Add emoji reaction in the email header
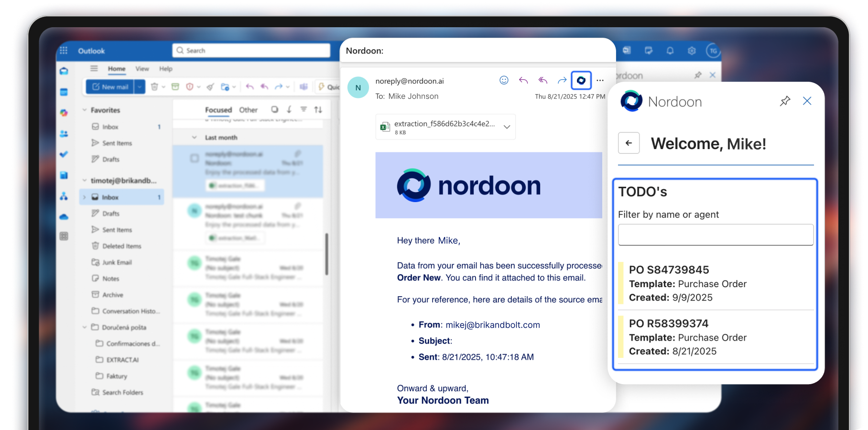Image resolution: width=868 pixels, height=430 pixels. pyautogui.click(x=504, y=80)
